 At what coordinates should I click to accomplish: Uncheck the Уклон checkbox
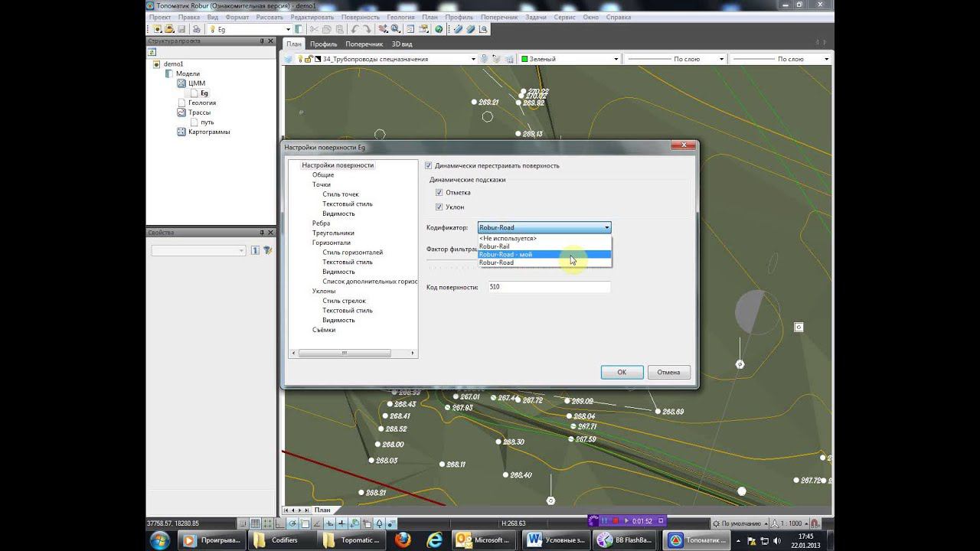tap(439, 207)
